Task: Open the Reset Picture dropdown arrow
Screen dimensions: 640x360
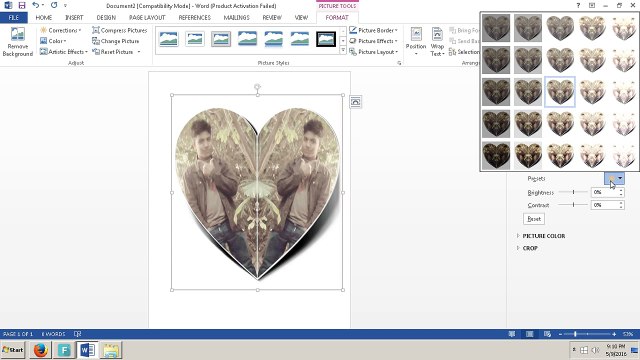Action: 139,52
